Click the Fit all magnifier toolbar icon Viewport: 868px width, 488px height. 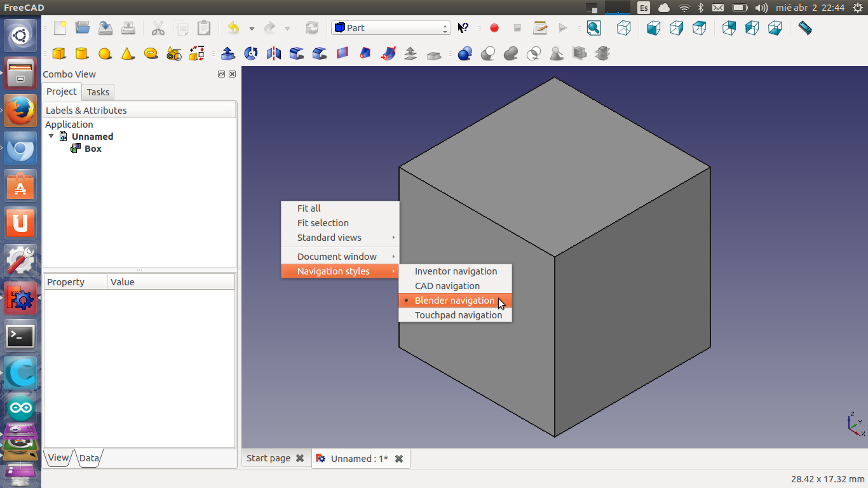pos(593,28)
